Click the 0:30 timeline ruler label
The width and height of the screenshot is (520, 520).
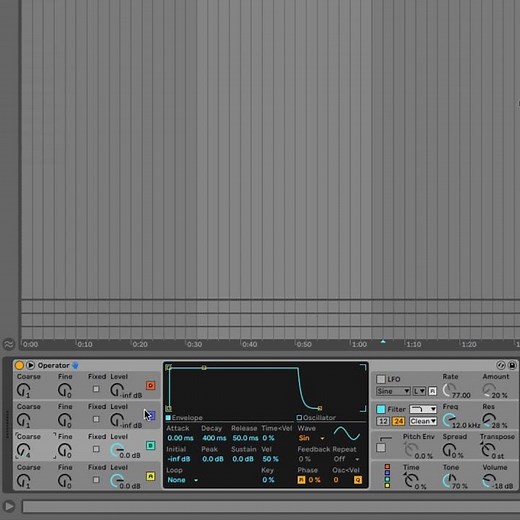194,344
